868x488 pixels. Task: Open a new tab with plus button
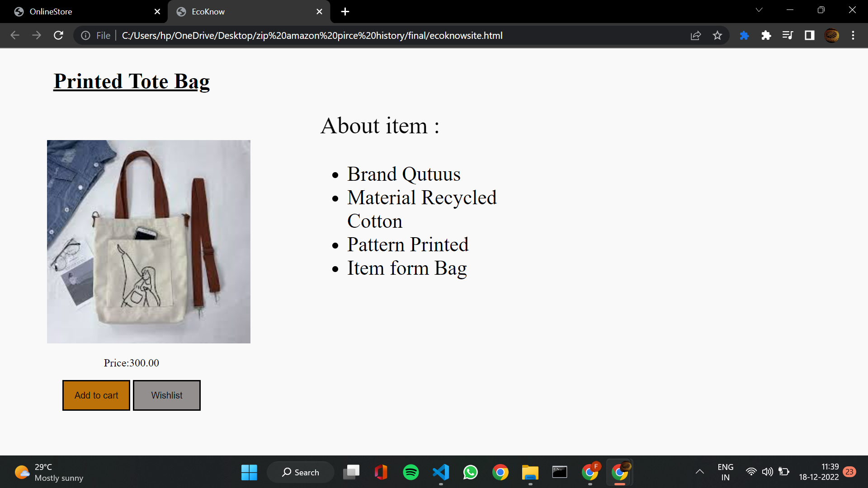345,12
